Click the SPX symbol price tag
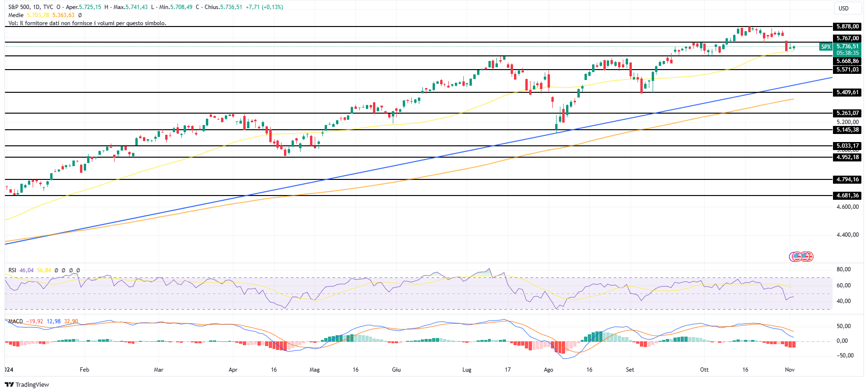 [x=826, y=46]
